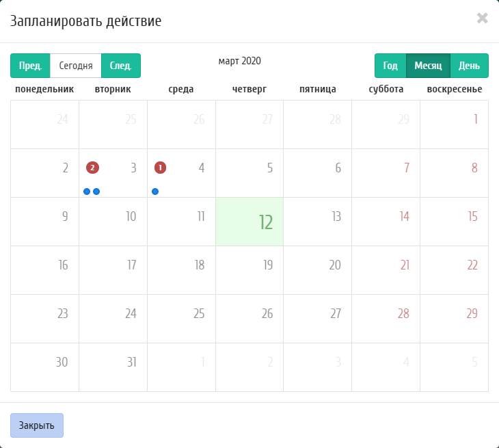499x448 pixels.
Task: Click the red badge with number 2
Action: pos(92,168)
